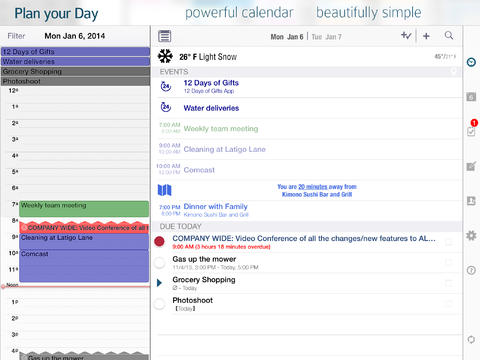Open the Kimono Sushi Bar travel link

[x=317, y=190]
